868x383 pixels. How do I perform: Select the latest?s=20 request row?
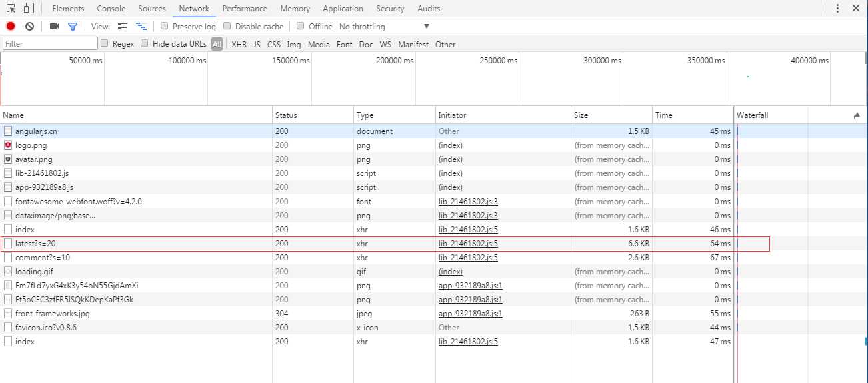[385, 244]
